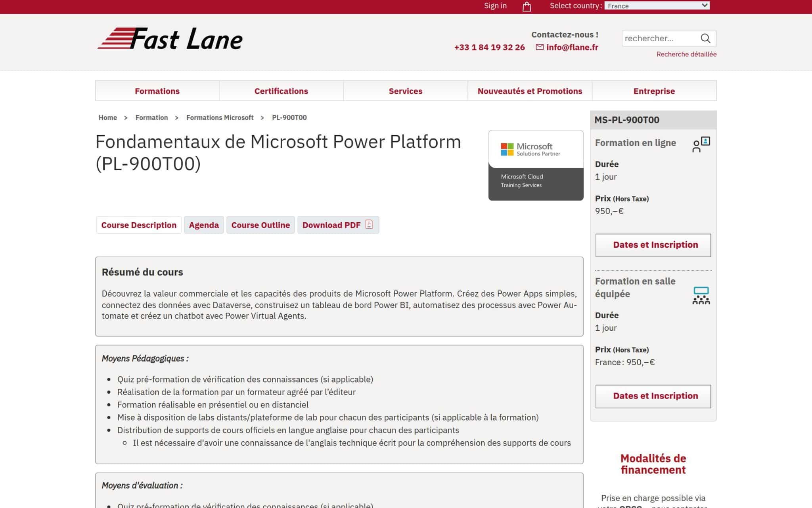Click bullet Mise à disposition de labs distants
Viewport: 812px width, 508px height.
tap(328, 417)
